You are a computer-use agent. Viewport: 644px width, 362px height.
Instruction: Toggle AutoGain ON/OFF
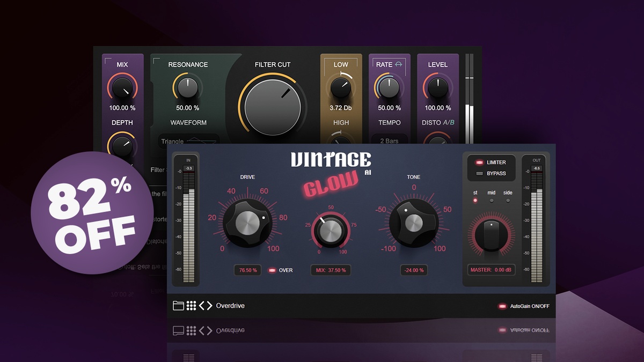click(x=503, y=306)
